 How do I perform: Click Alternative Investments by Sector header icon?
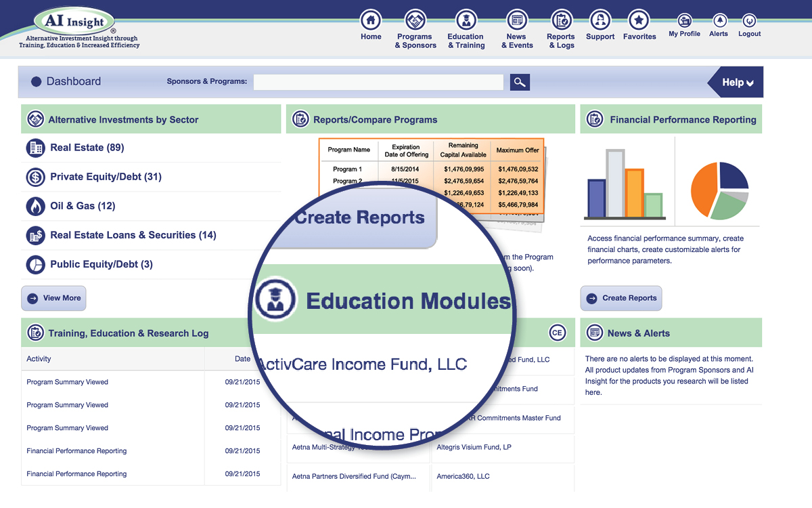coord(35,120)
